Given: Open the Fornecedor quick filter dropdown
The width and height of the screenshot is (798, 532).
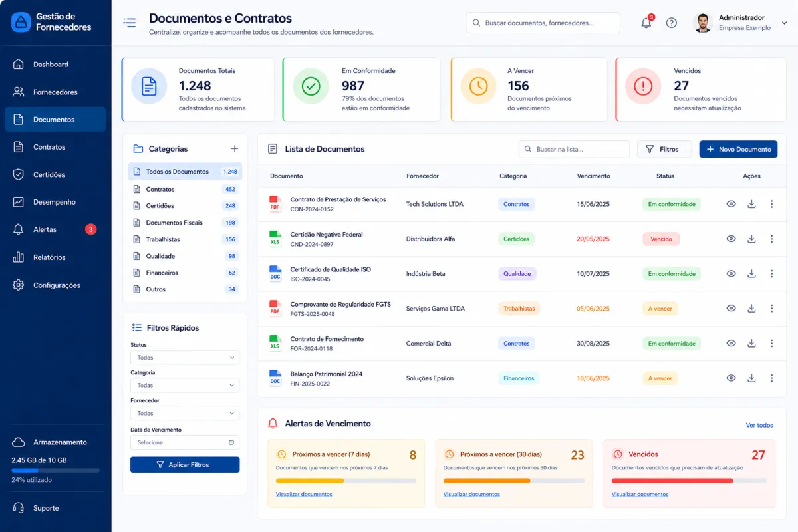Looking at the screenshot, I should pos(185,413).
